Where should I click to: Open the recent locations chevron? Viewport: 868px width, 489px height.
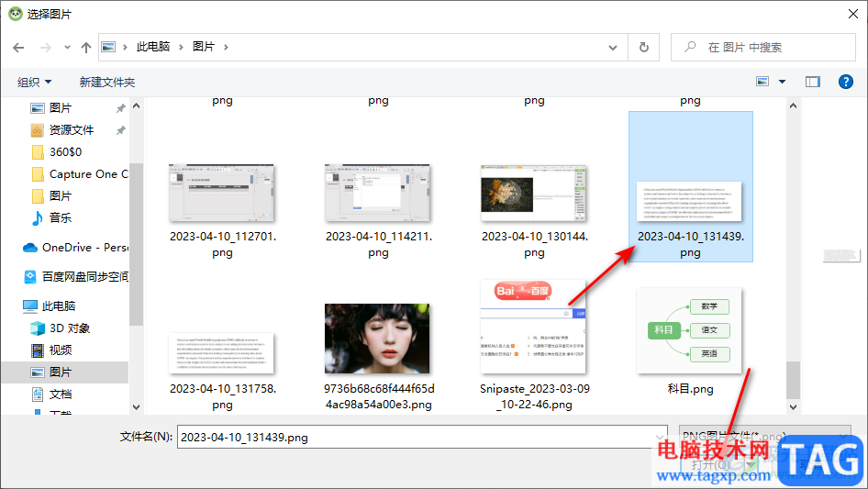click(x=67, y=48)
